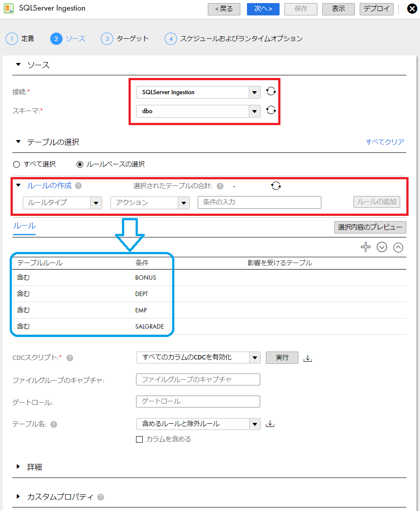This screenshot has width=420, height=511.
Task: Click the すべてクリア link
Action: point(385,142)
